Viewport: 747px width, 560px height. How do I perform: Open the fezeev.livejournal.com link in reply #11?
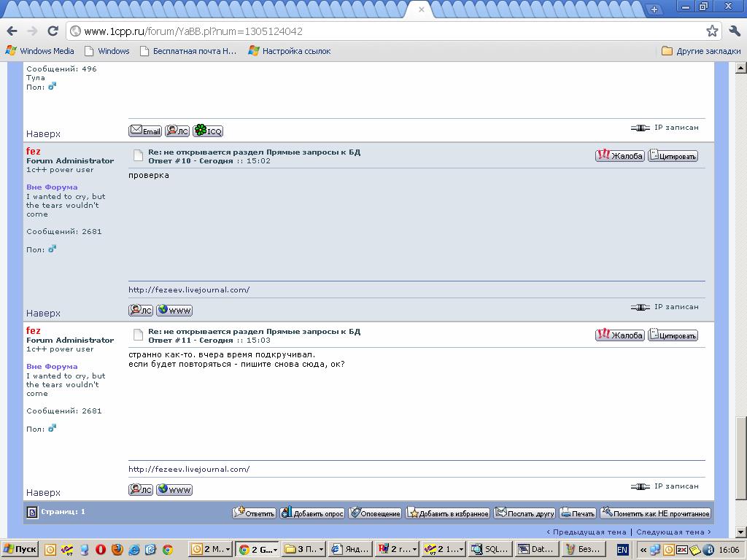coord(189,469)
